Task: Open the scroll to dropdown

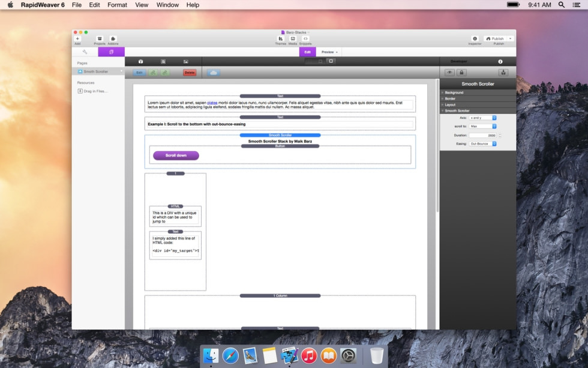Action: point(483,127)
